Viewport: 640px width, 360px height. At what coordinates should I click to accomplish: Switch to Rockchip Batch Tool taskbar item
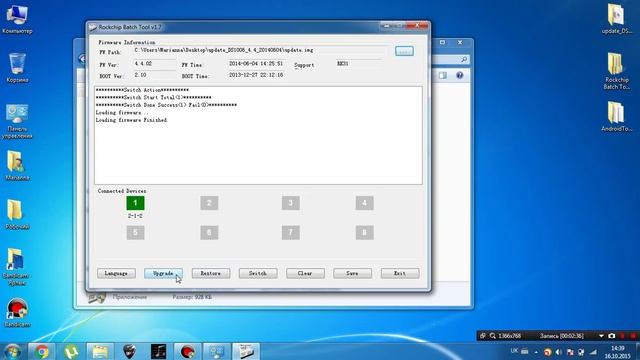pyautogui.click(x=246, y=351)
